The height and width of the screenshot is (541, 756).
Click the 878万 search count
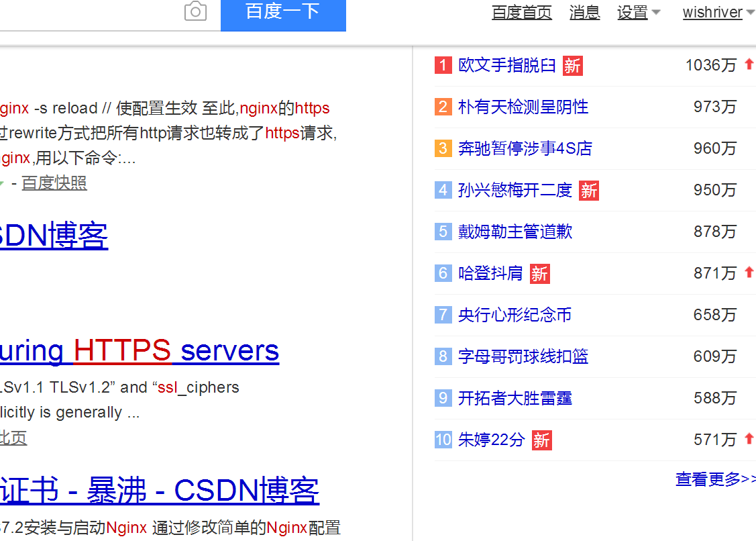715,231
